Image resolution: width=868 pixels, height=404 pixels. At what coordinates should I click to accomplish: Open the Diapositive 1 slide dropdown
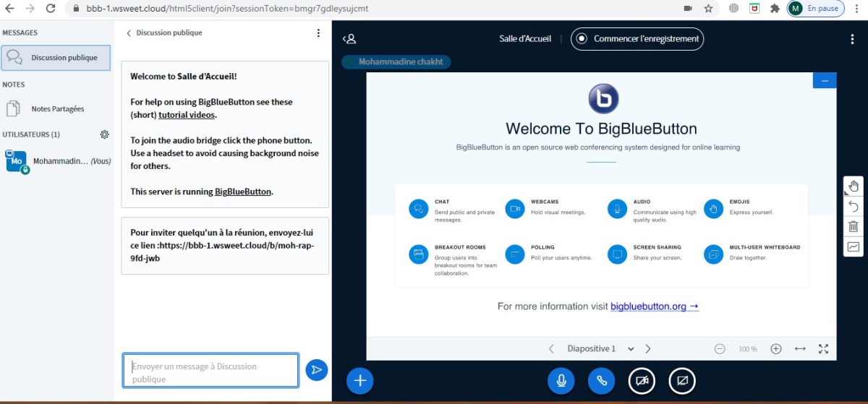tap(600, 348)
